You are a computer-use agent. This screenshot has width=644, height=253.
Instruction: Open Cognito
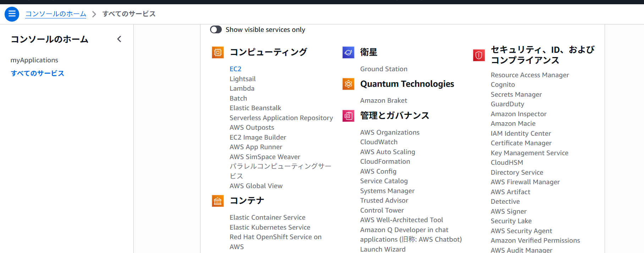coord(503,85)
